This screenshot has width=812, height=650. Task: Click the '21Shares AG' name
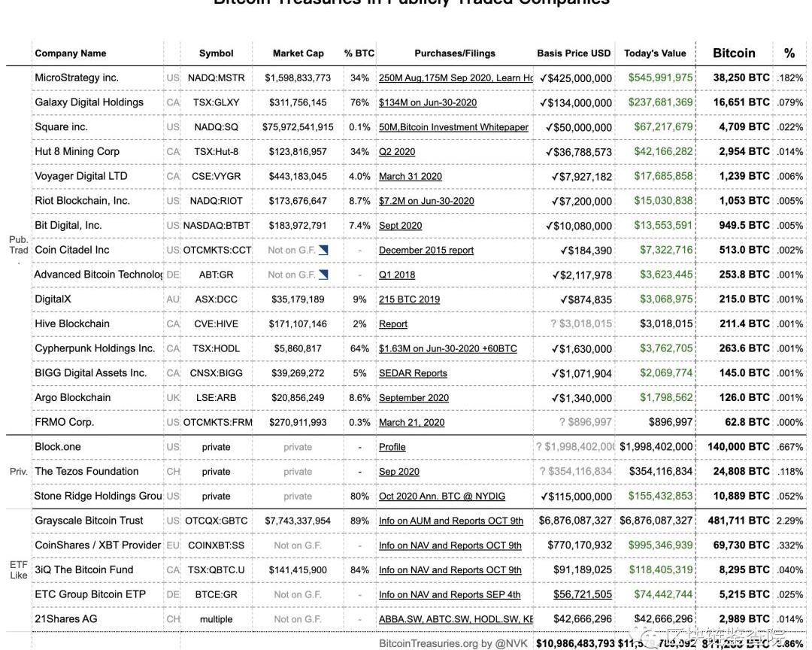65,619
